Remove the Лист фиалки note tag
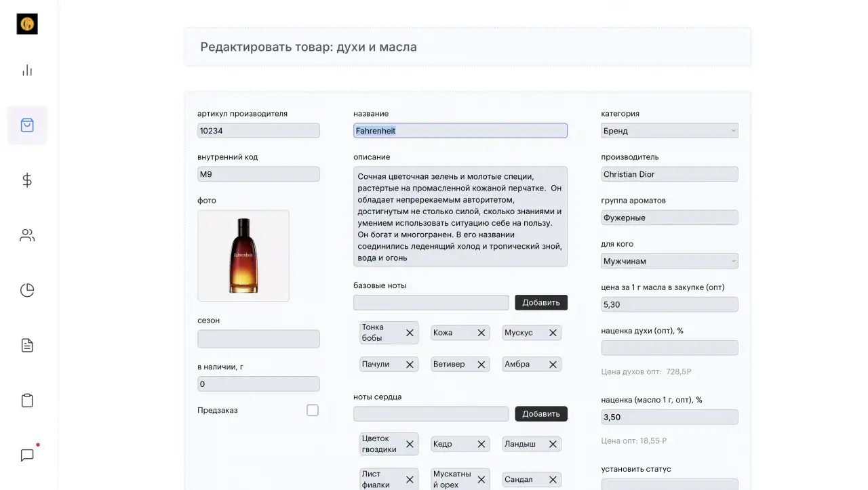Image resolution: width=868 pixels, height=490 pixels. click(x=410, y=479)
